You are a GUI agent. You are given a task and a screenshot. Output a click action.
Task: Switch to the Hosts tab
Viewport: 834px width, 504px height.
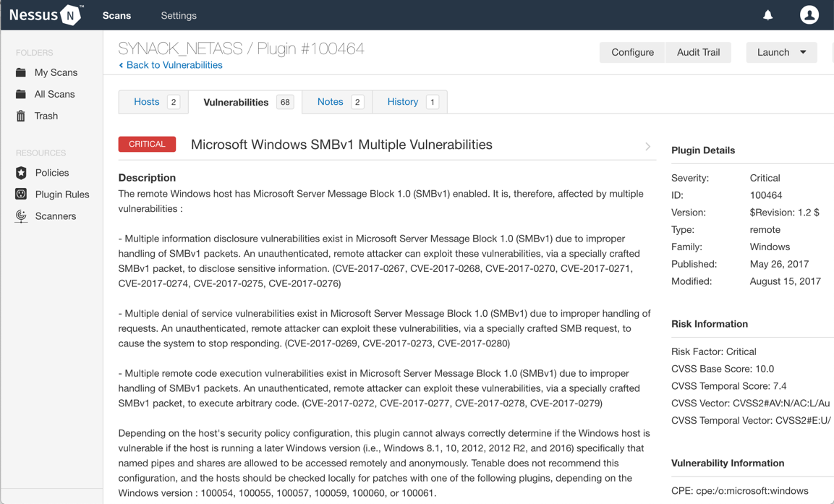[147, 102]
